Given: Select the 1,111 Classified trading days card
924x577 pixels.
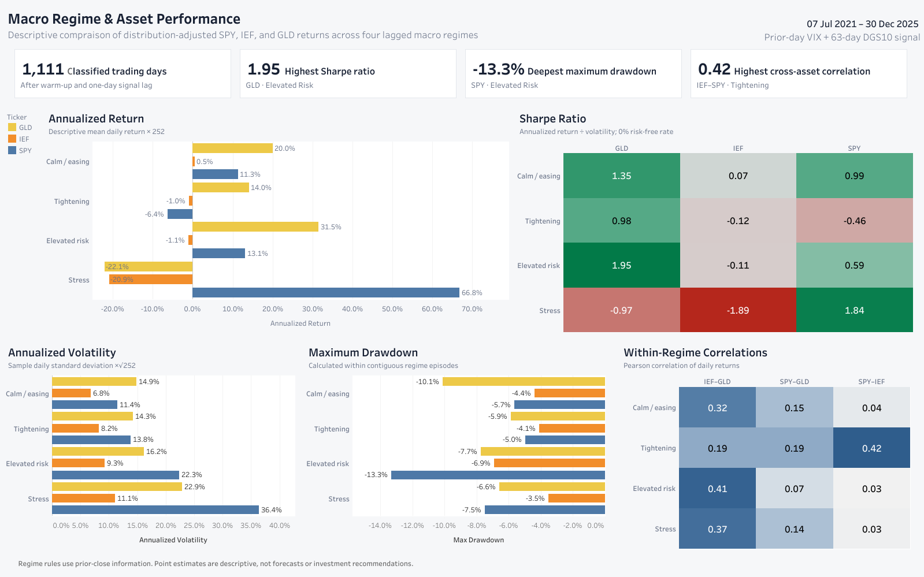Looking at the screenshot, I should (x=123, y=73).
